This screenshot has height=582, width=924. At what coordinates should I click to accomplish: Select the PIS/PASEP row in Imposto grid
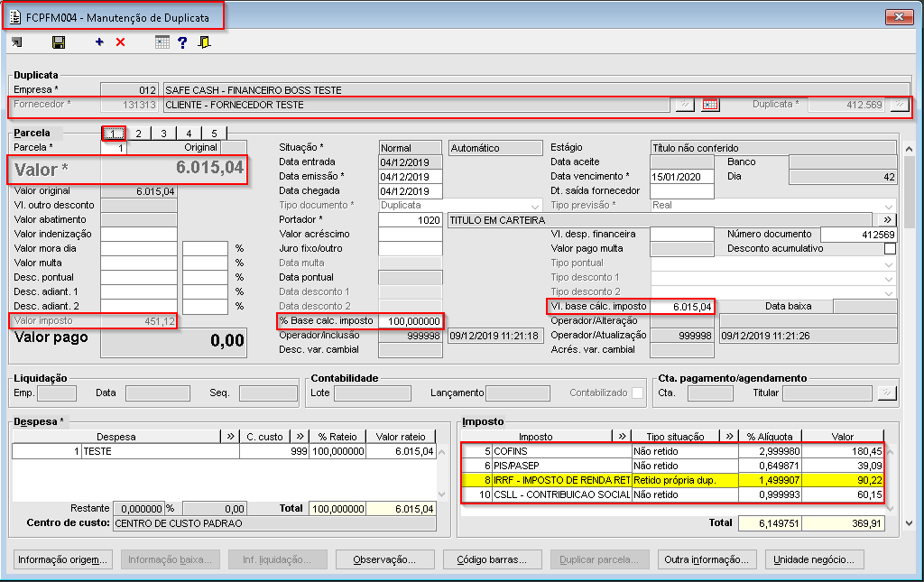pos(672,466)
